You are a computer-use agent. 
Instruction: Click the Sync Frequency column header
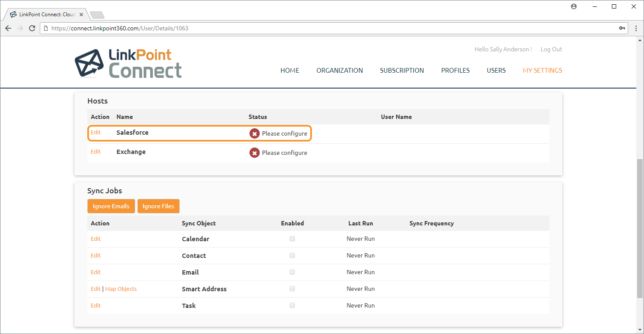point(432,223)
